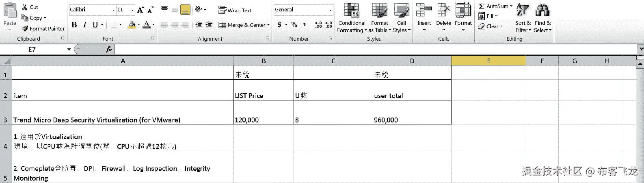Activate the Format Painter brush

25,28
